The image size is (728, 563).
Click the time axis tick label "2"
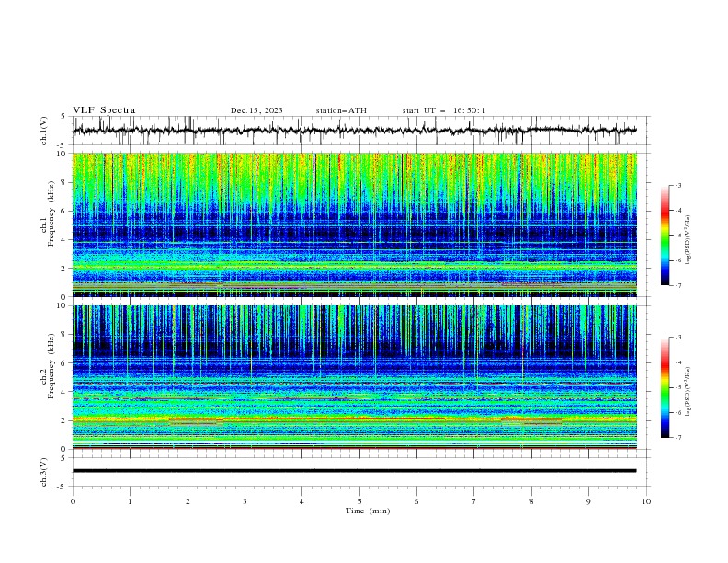click(x=188, y=501)
